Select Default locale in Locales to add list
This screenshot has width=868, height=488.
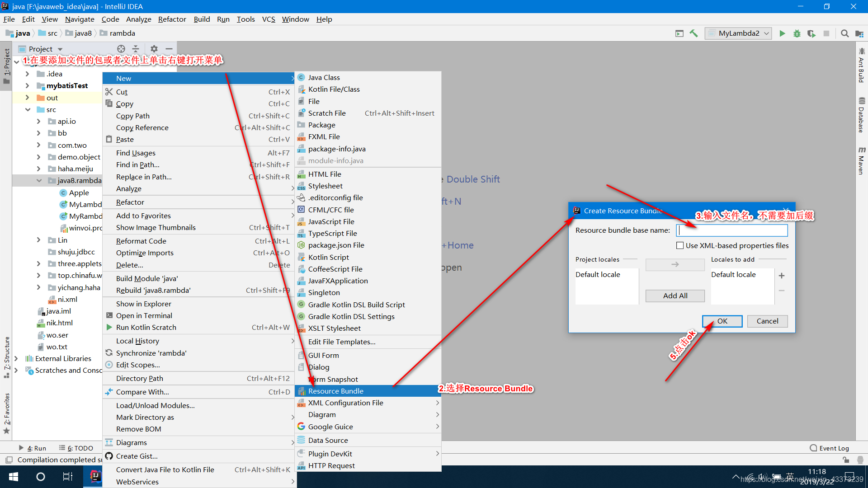pos(733,275)
